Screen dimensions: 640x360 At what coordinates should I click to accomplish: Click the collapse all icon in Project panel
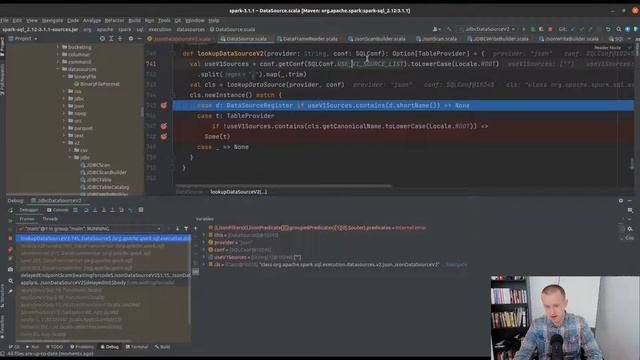120,38
